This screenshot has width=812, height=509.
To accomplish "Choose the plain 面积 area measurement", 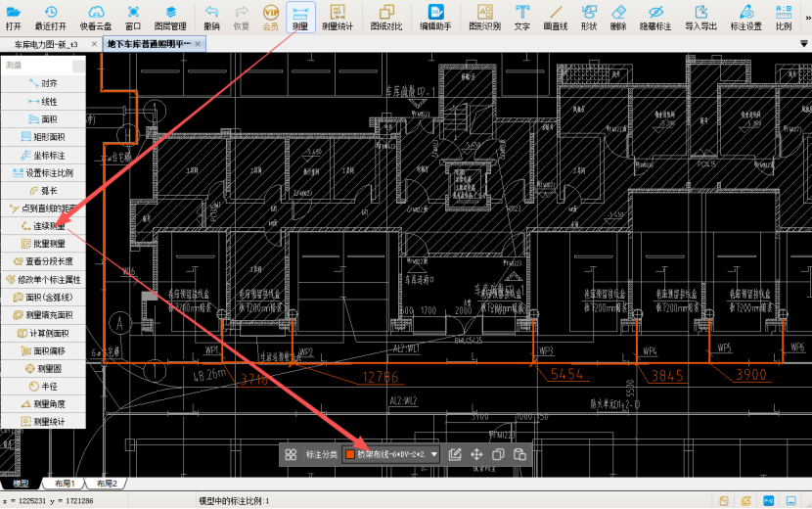I will [43, 119].
